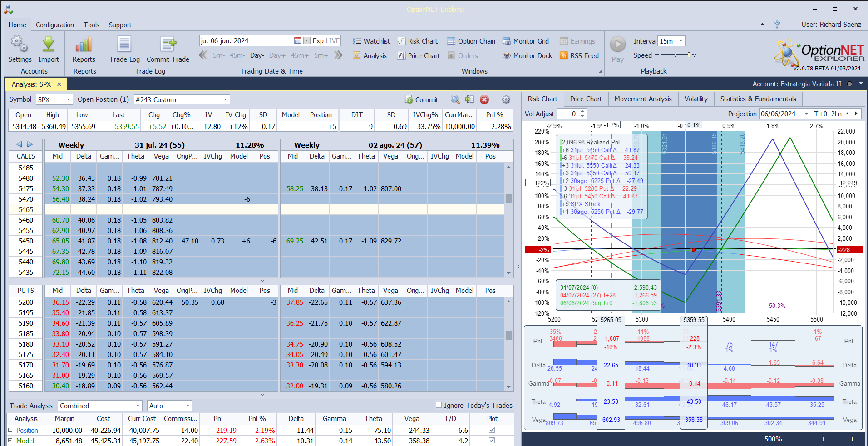Image resolution: width=868 pixels, height=446 pixels.
Task: Adjust the 500% zoom slider
Action: coord(823,439)
